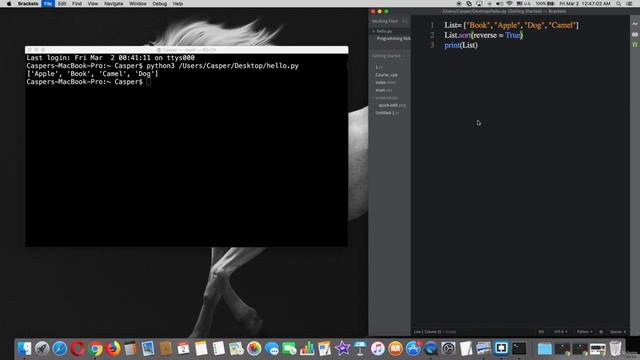Open Trash from the Dock

coord(615,349)
